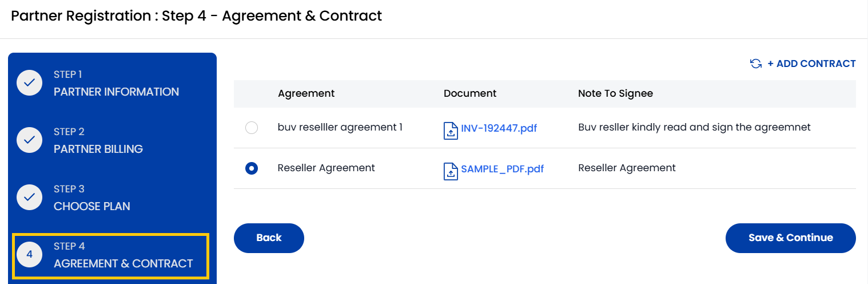Click Step 3 checkmark circle icon
Image resolution: width=868 pixels, height=284 pixels.
pos(30,198)
